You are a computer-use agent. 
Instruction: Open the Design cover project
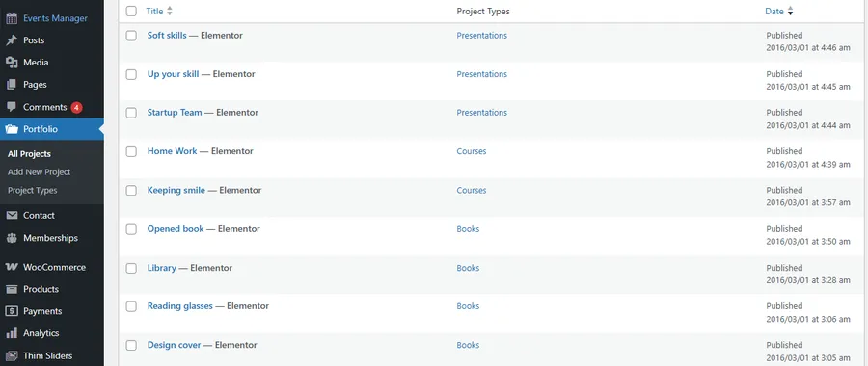click(174, 345)
